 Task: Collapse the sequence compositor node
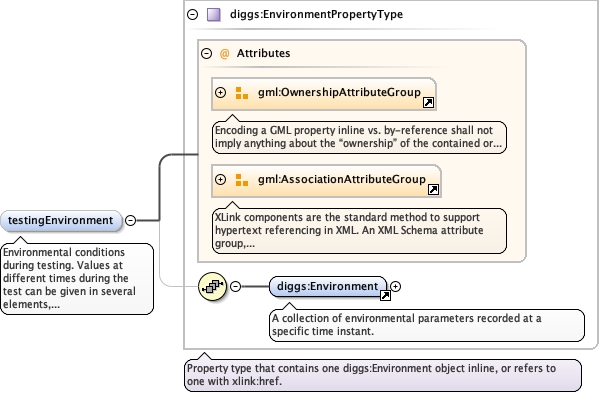click(236, 286)
